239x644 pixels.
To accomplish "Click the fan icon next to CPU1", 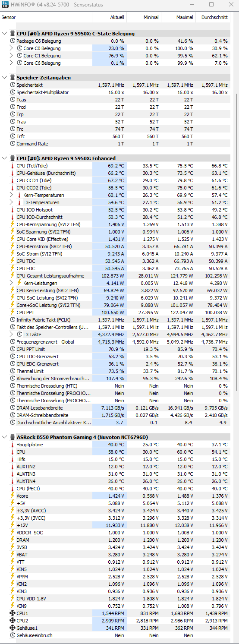I will 12,613.
